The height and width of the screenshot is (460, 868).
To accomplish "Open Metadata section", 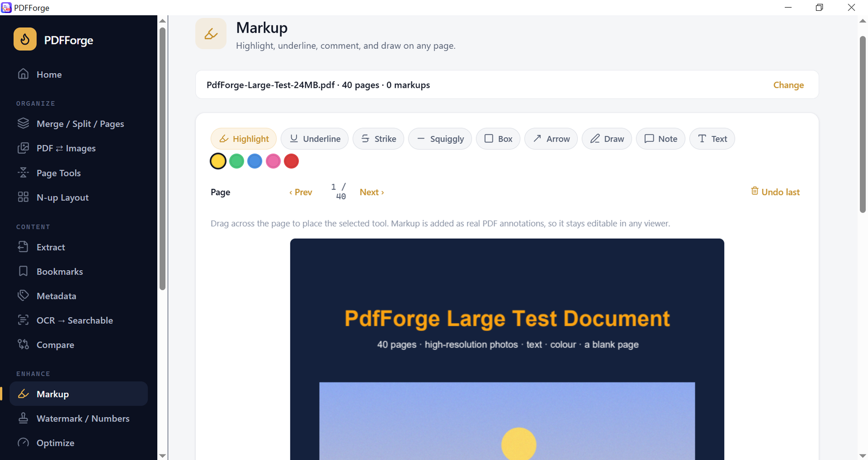I will point(79,296).
